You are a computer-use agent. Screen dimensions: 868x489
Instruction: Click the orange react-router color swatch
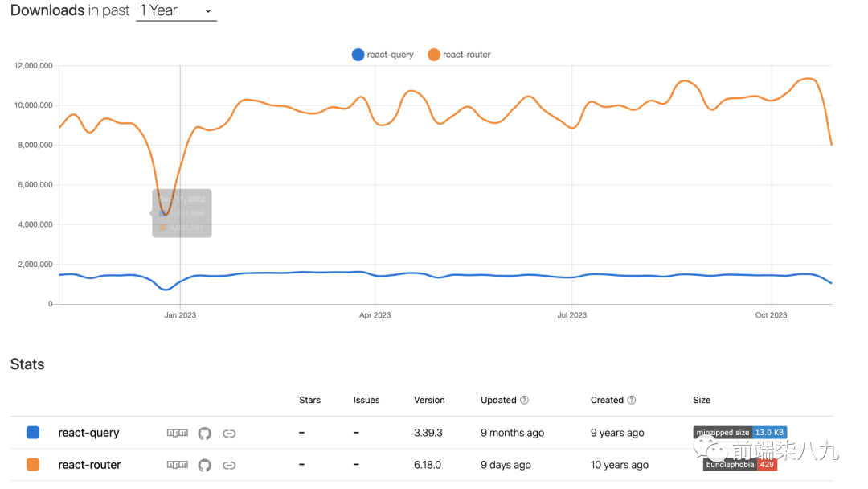click(33, 465)
